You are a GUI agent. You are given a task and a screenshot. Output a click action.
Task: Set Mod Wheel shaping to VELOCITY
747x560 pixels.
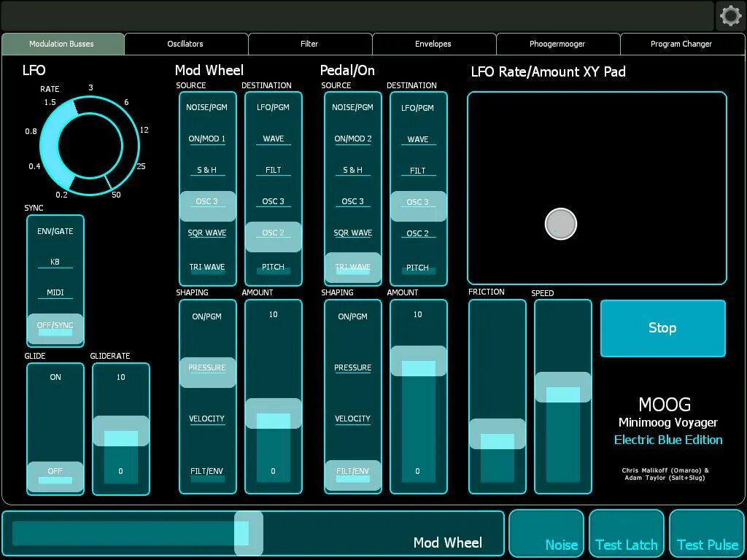[x=206, y=419]
